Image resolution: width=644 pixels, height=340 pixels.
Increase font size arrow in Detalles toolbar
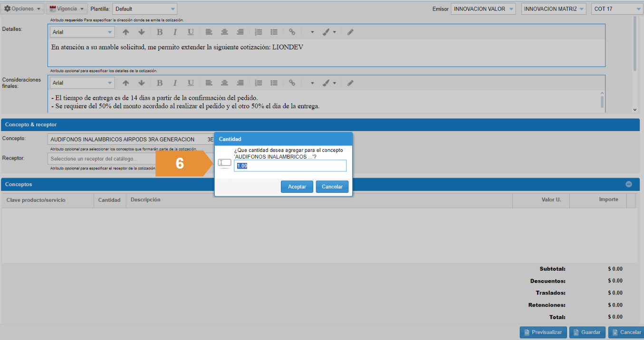(126, 32)
